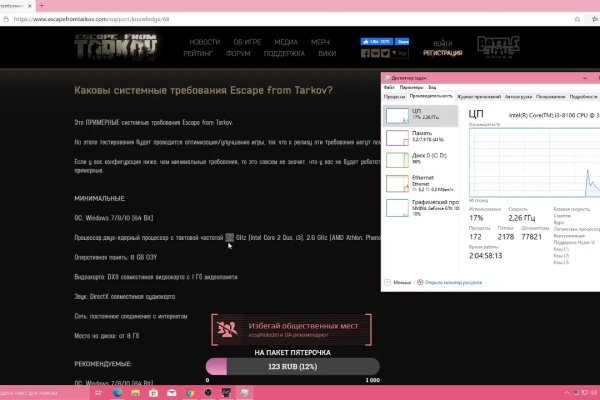Click the РЕГИСТРАЦИЯ link
The height and width of the screenshot is (400, 600).
443,53
